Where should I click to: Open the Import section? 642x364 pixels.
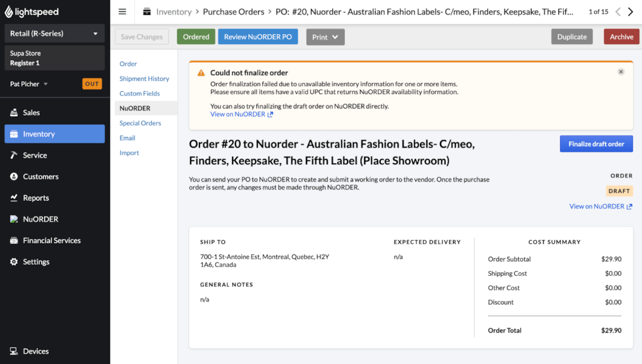point(129,153)
